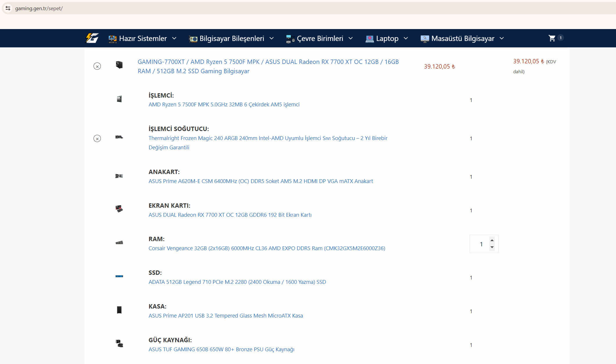The image size is (616, 364).
Task: Click the ANAKART heading label
Action: click(164, 172)
